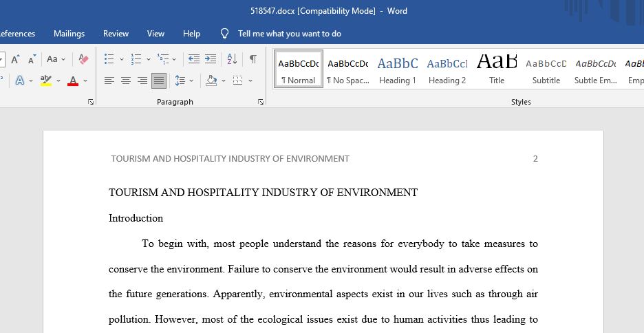The width and height of the screenshot is (644, 333).
Task: Open the Change Case Aa menu
Action: pyautogui.click(x=52, y=59)
